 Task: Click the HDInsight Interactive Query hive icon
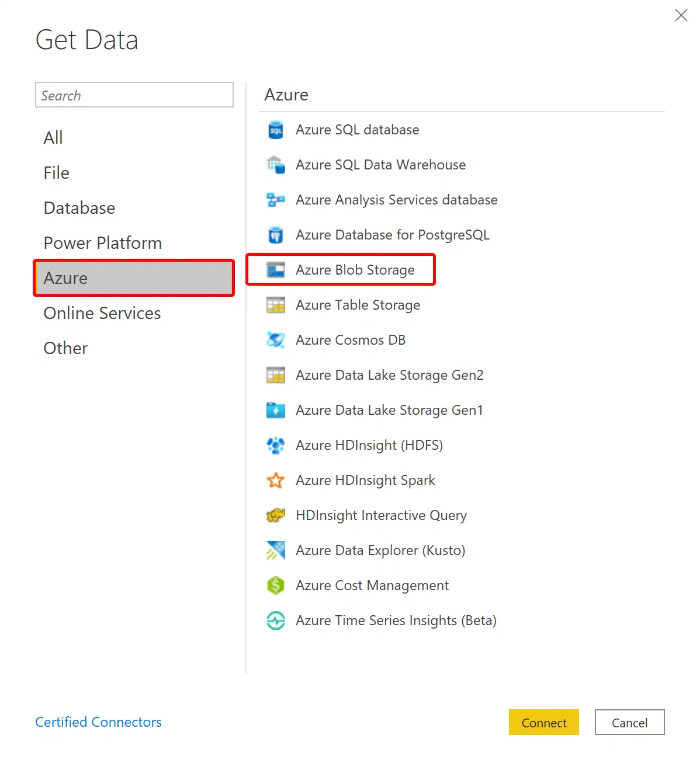[x=275, y=515]
